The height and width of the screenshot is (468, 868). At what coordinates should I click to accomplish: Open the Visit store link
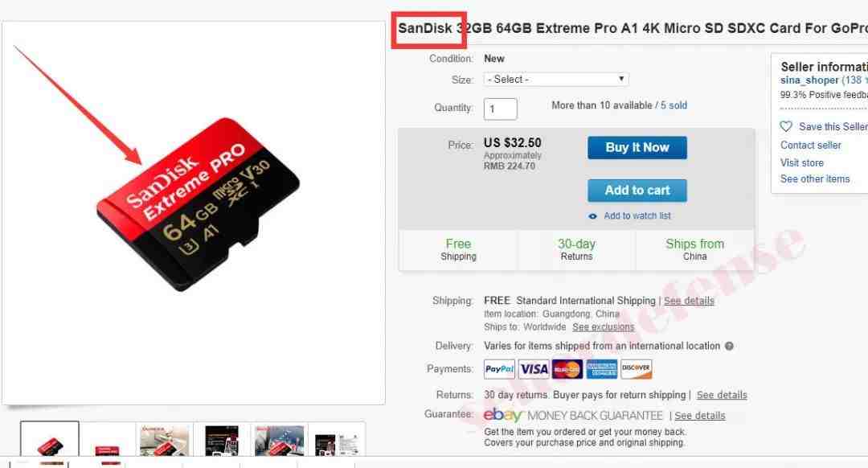802,162
